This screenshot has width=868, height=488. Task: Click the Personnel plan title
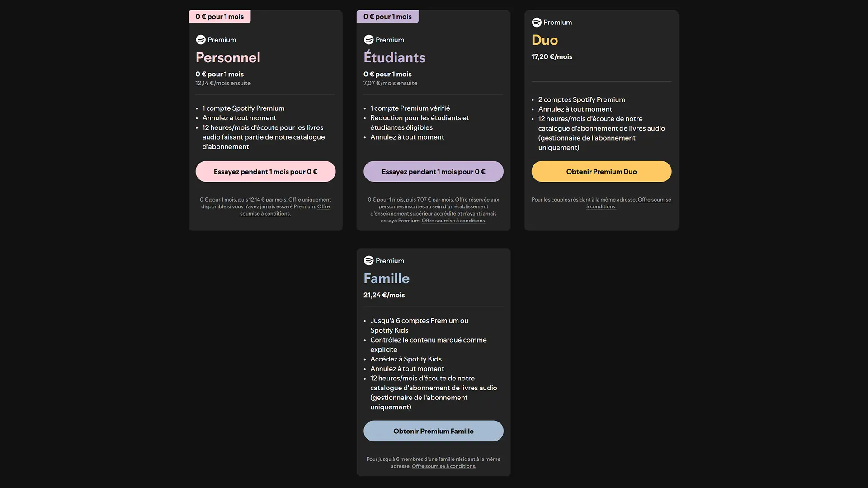click(228, 57)
